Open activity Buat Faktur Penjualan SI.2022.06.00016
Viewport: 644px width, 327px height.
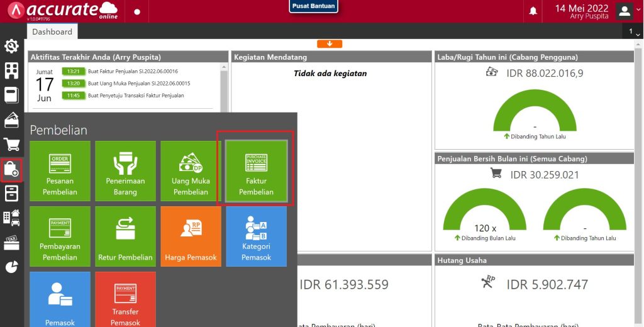(x=133, y=71)
